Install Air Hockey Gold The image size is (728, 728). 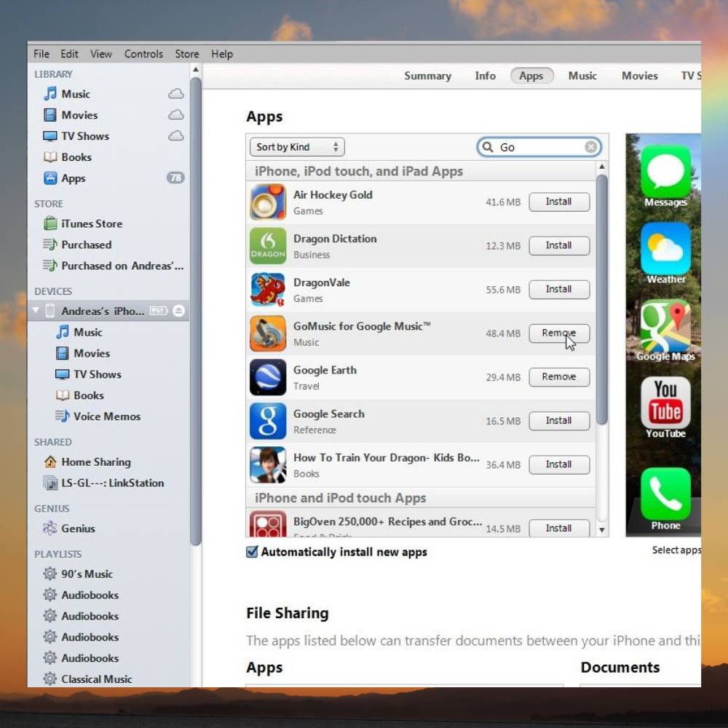(558, 202)
